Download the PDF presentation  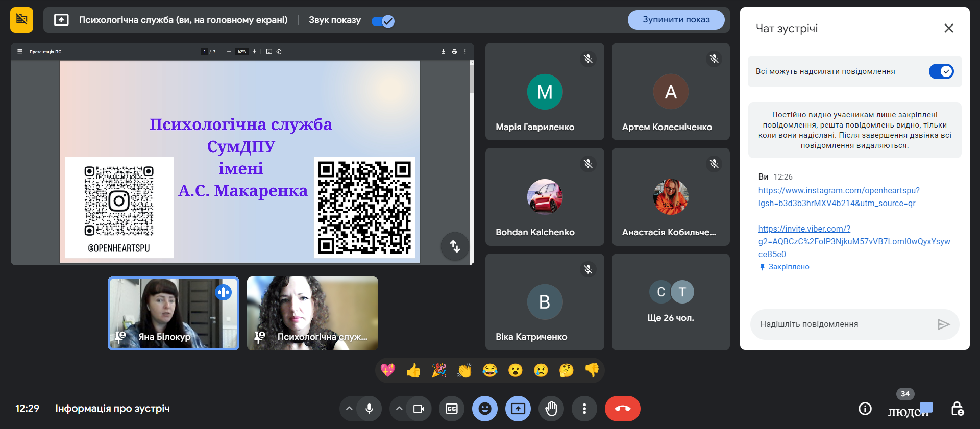[443, 52]
